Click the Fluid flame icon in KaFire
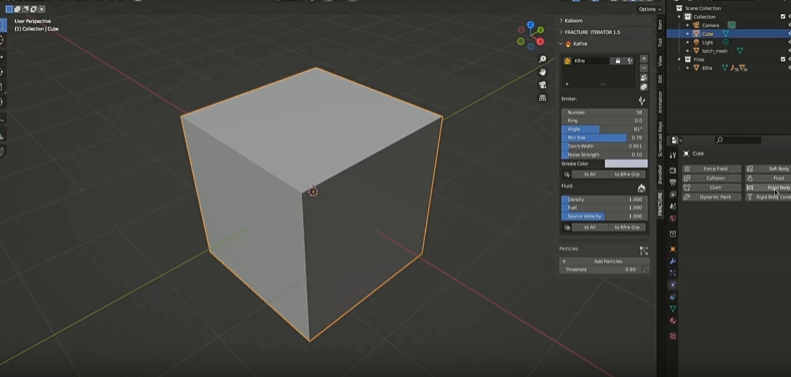The height and width of the screenshot is (377, 791). tap(641, 188)
